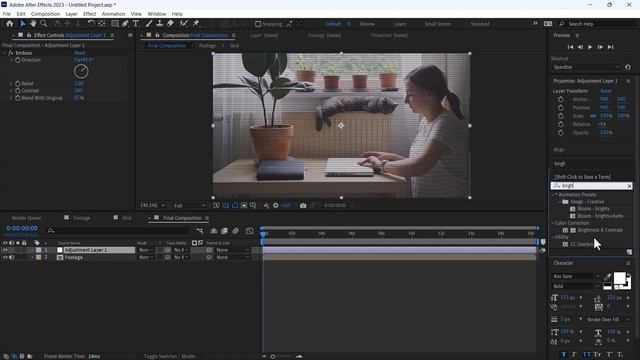Toggle Contrast stopwatch in Effect Controls

(18, 91)
